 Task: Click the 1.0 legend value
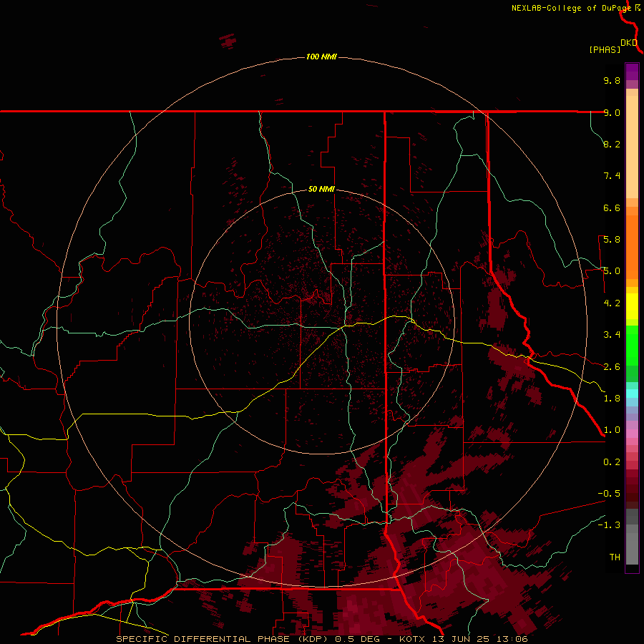(x=612, y=430)
